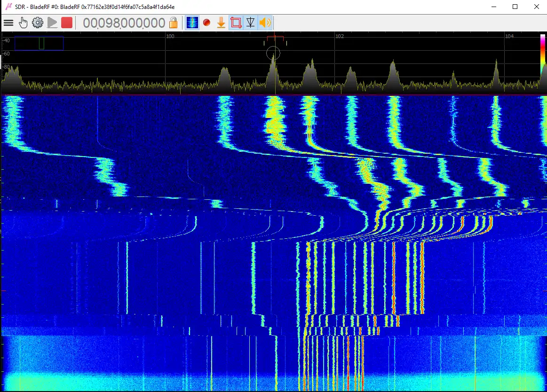
Task: Maximize the SDR window
Action: click(x=515, y=7)
